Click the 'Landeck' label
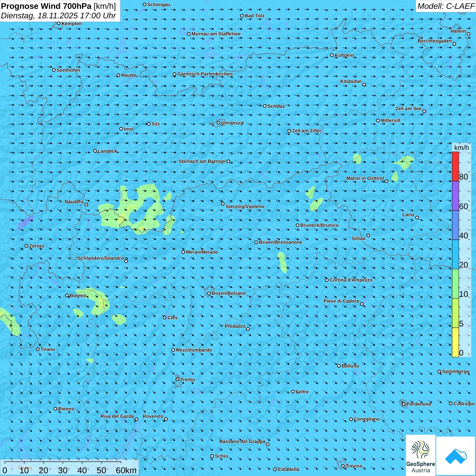The image size is (476, 476). coord(107,151)
